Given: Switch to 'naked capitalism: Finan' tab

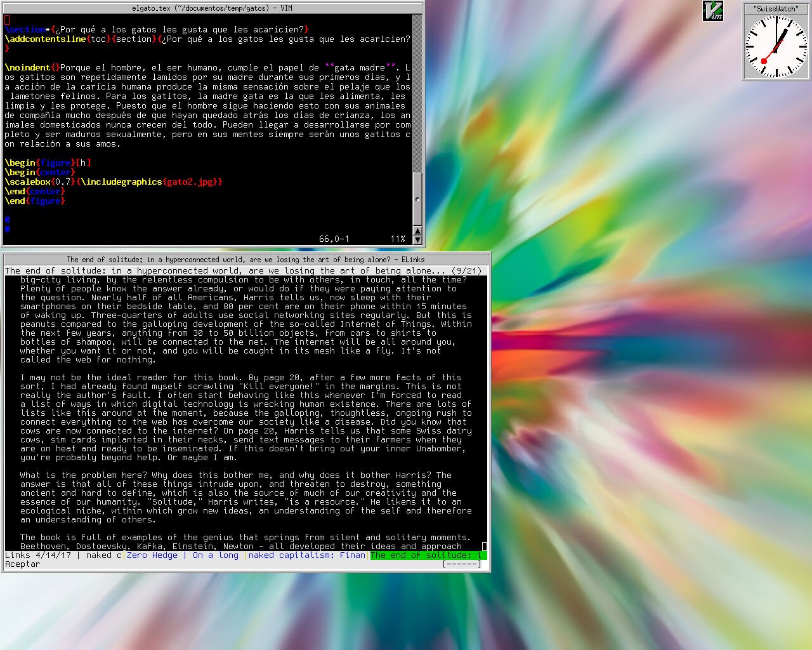Looking at the screenshot, I should point(307,555).
